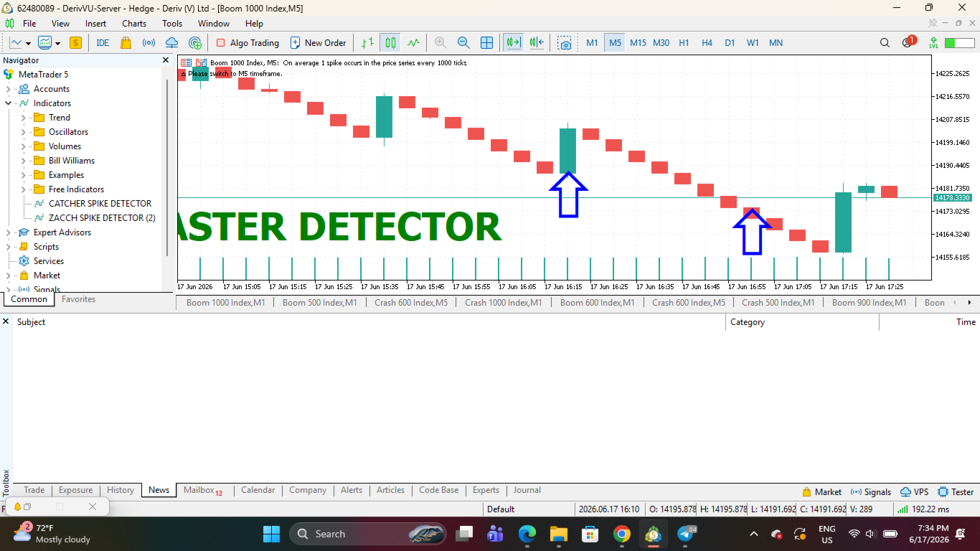Click the zoom out magnifier icon
Screen dimensions: 980x551
pos(463,42)
